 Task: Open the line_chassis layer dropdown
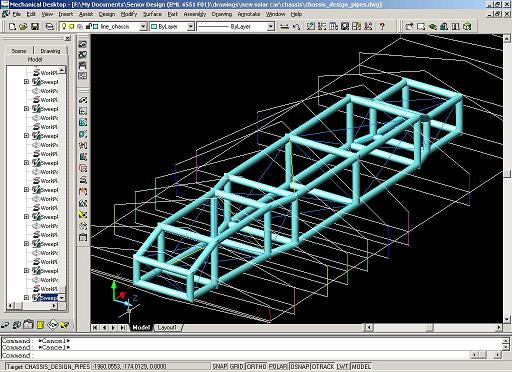[143, 26]
